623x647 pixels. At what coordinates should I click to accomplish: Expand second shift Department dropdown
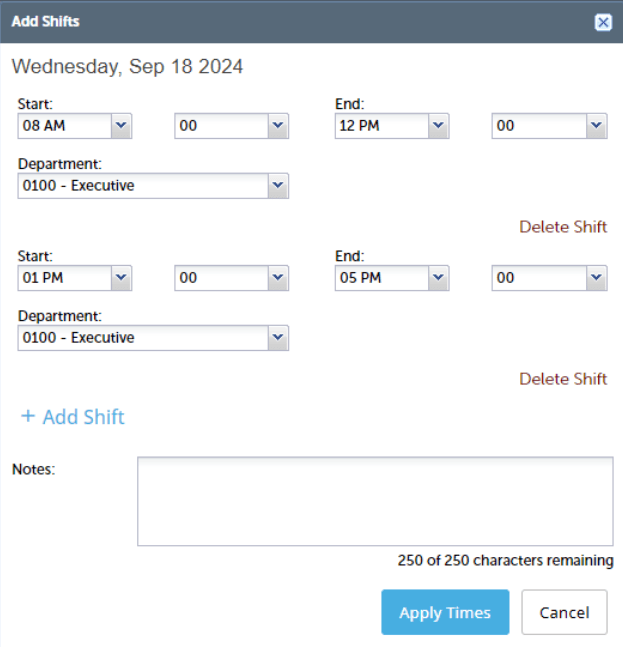click(x=278, y=338)
